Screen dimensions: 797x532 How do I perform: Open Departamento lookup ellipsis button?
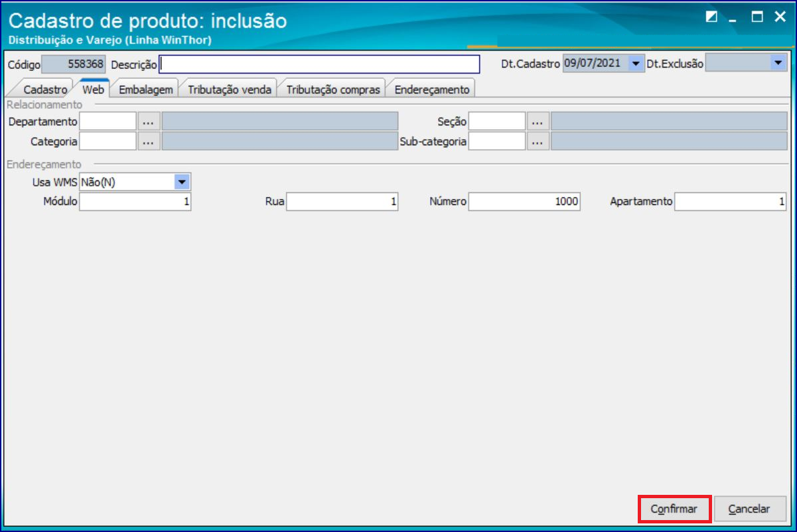149,121
